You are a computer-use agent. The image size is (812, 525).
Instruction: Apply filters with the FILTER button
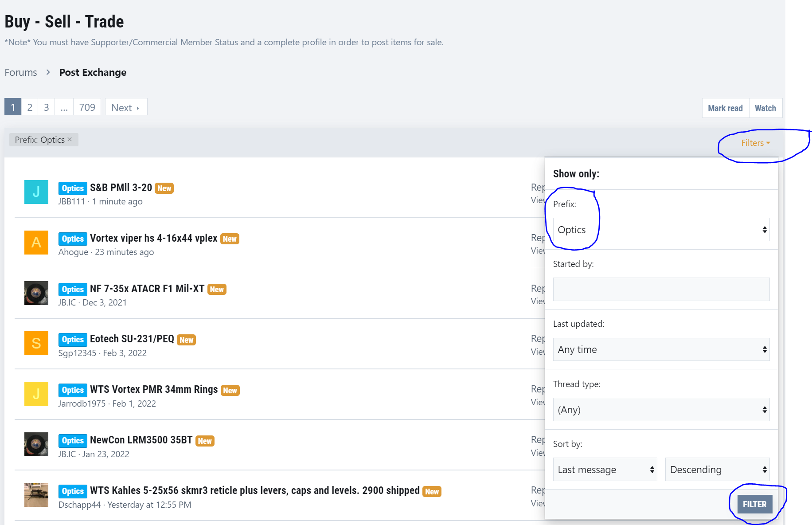click(x=755, y=504)
